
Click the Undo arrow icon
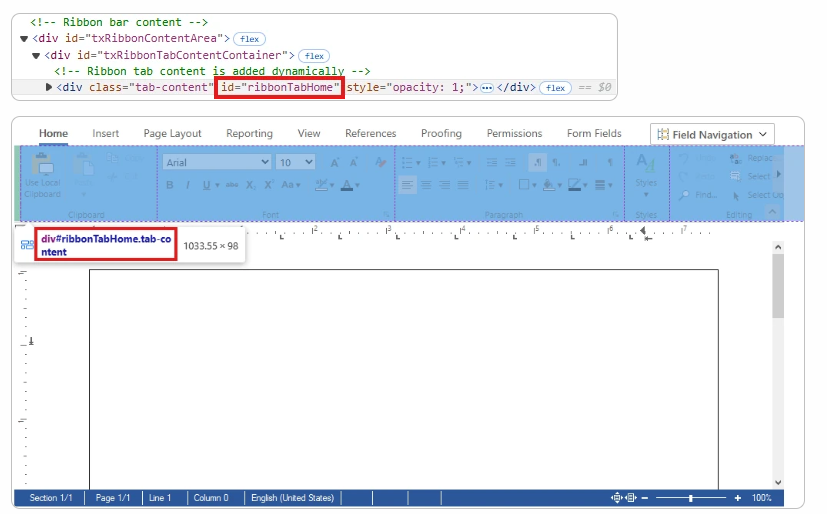pos(684,158)
